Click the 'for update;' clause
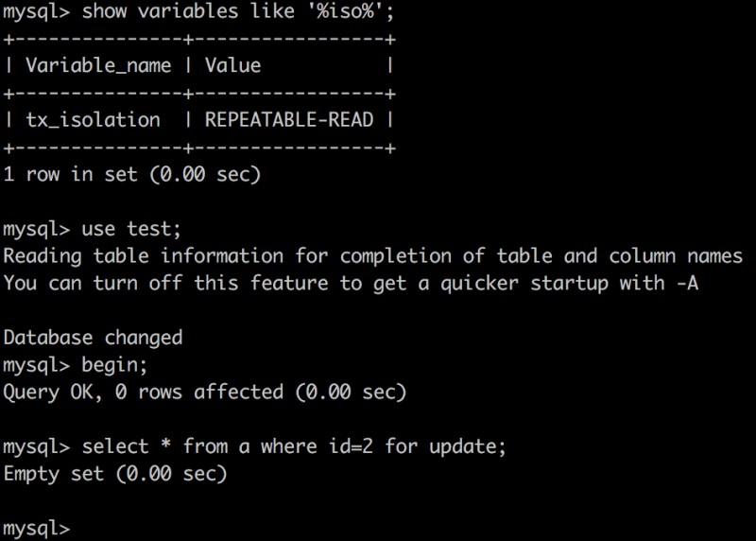This screenshot has width=756, height=541. [x=446, y=446]
